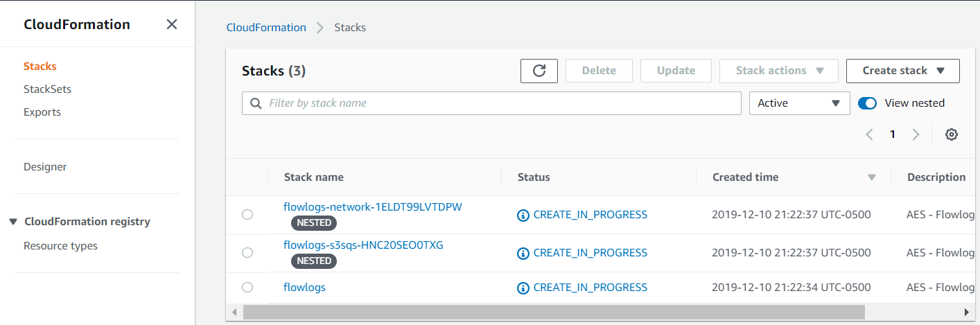Click CREATE_IN_PROGRESS status of flowlogs-network
The image size is (980, 325).
[x=590, y=215]
